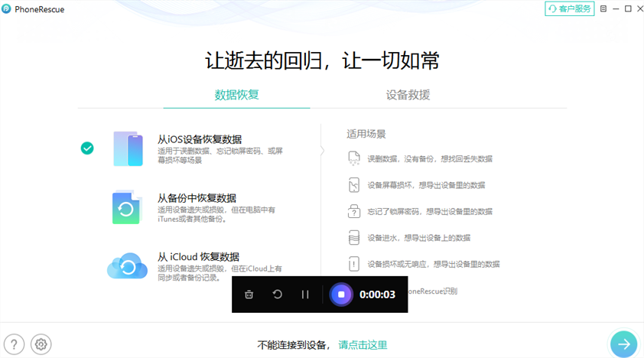Image resolution: width=644 pixels, height=358 pixels.
Task: Click the 适用场景 heading
Action: pyautogui.click(x=366, y=134)
